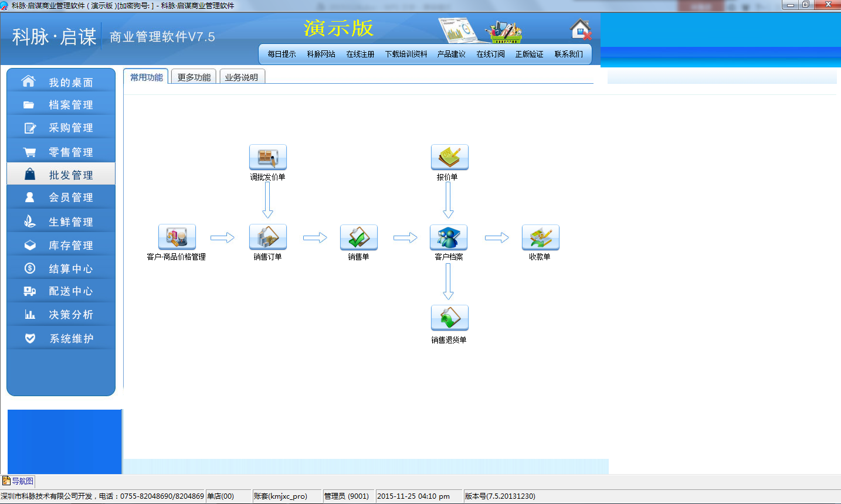
Task: Click the 我的桌面 house icon
Action: click(28, 81)
